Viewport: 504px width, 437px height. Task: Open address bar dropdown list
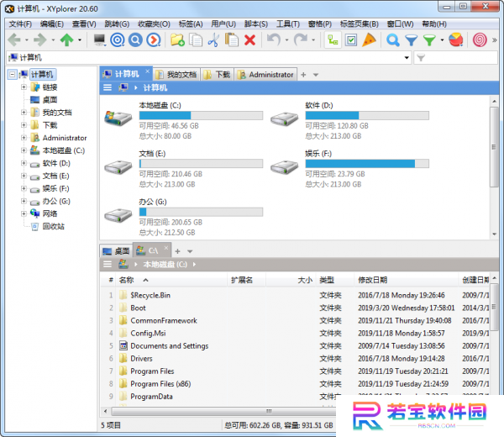coord(407,57)
